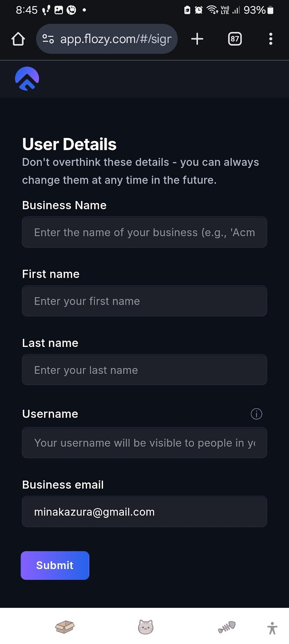This screenshot has height=644, width=289.
Task: Click the Username info icon
Action: [256, 414]
